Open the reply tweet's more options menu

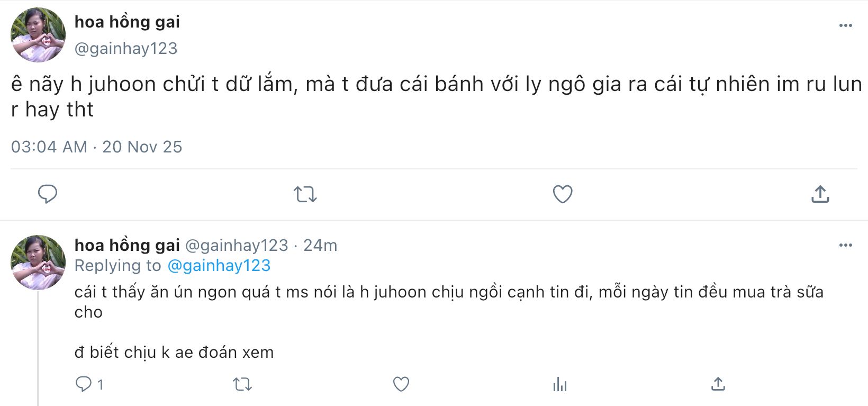click(845, 245)
